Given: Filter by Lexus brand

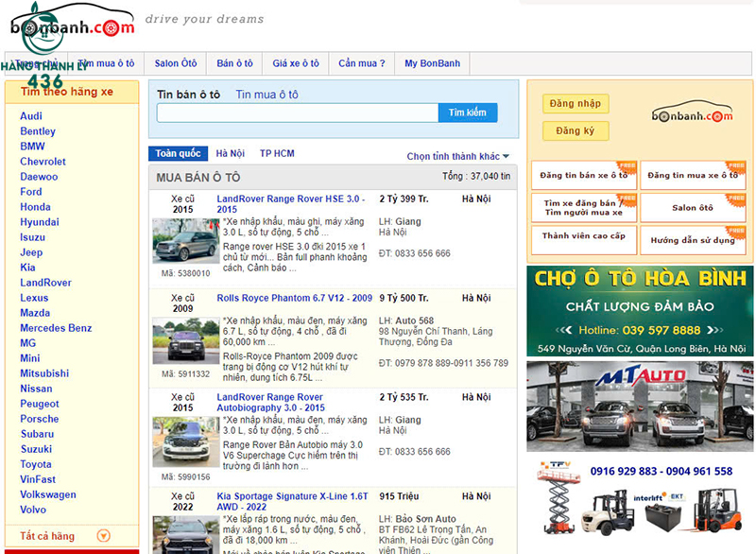Looking at the screenshot, I should 34,298.
